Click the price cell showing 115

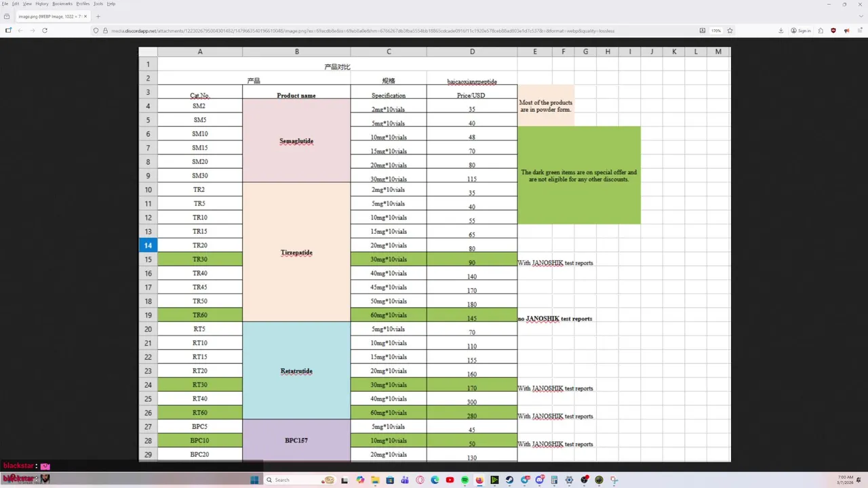[x=472, y=176]
